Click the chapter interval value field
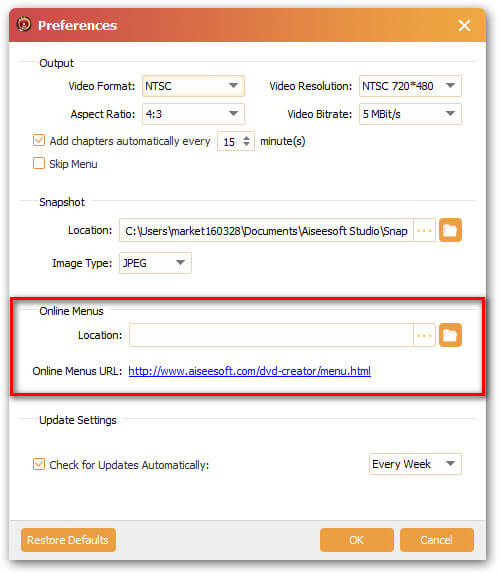This screenshot has width=499, height=574. (230, 142)
